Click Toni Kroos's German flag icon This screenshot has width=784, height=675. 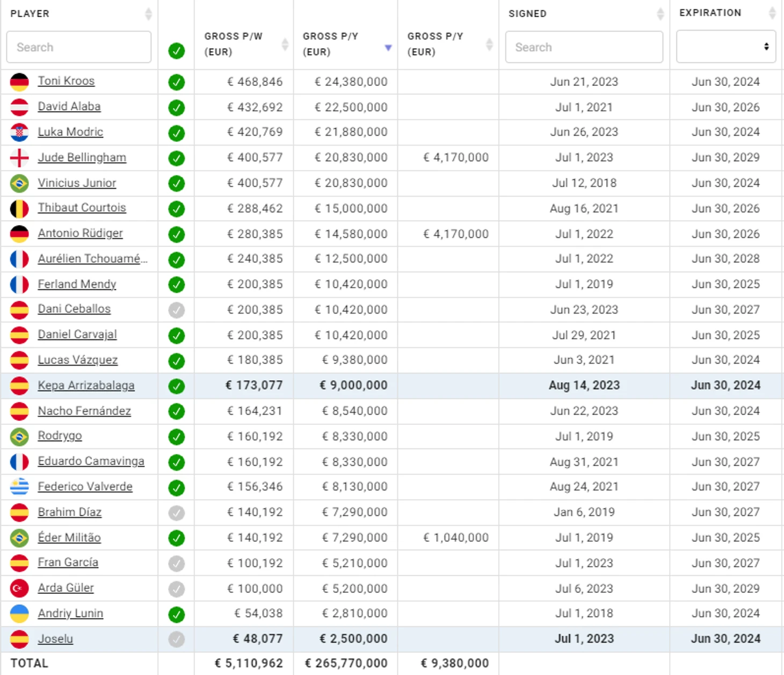(x=19, y=82)
